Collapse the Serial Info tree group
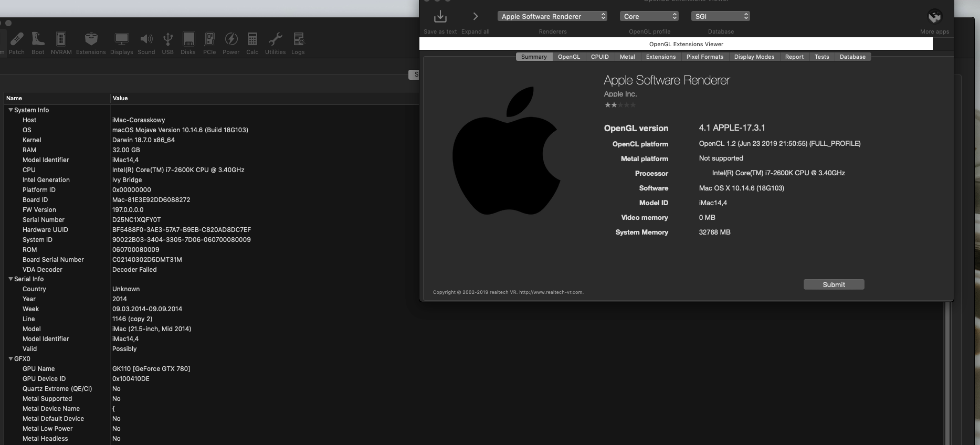The height and width of the screenshot is (445, 980). pyautogui.click(x=10, y=279)
